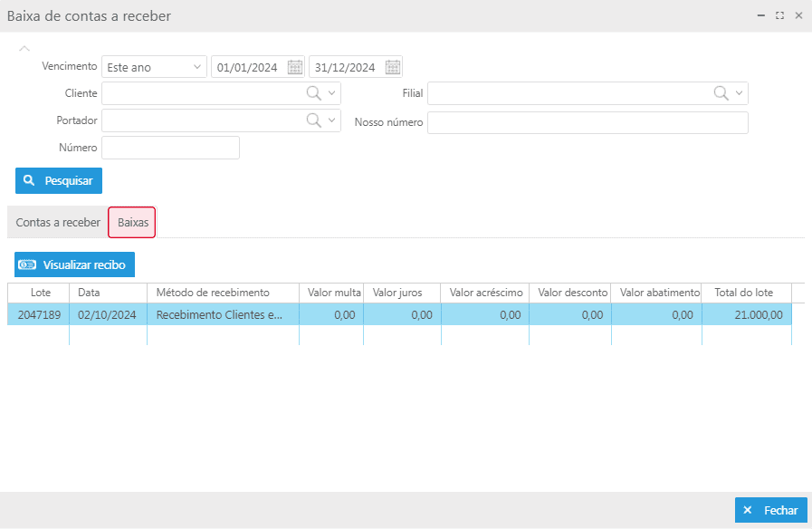The width and height of the screenshot is (812, 529).
Task: Click magnifier icon in Cliente field
Action: click(x=313, y=93)
